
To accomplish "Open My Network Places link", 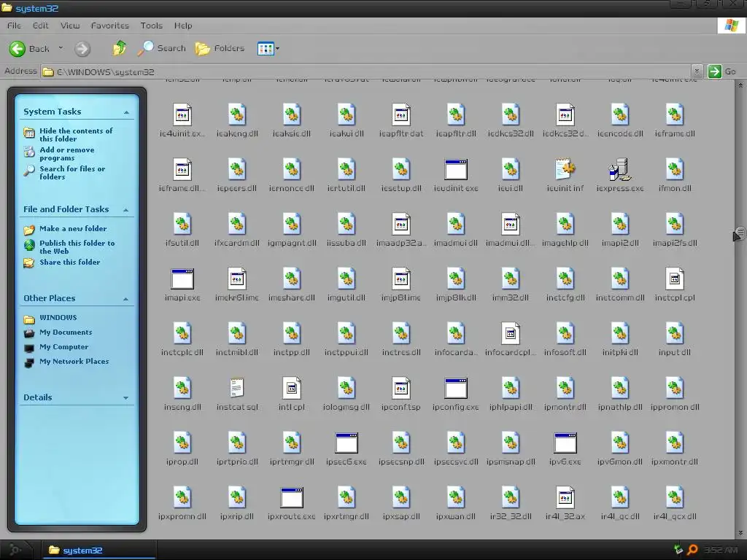I will pos(74,362).
